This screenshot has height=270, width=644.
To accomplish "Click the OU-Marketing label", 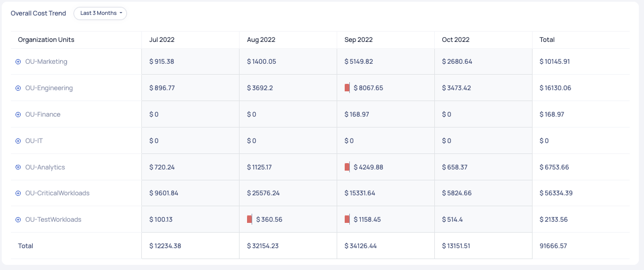I will [46, 62].
